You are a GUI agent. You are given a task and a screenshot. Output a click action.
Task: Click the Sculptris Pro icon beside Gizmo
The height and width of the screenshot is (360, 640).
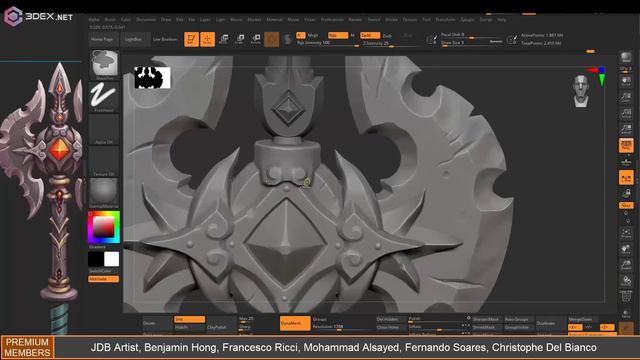tap(288, 39)
